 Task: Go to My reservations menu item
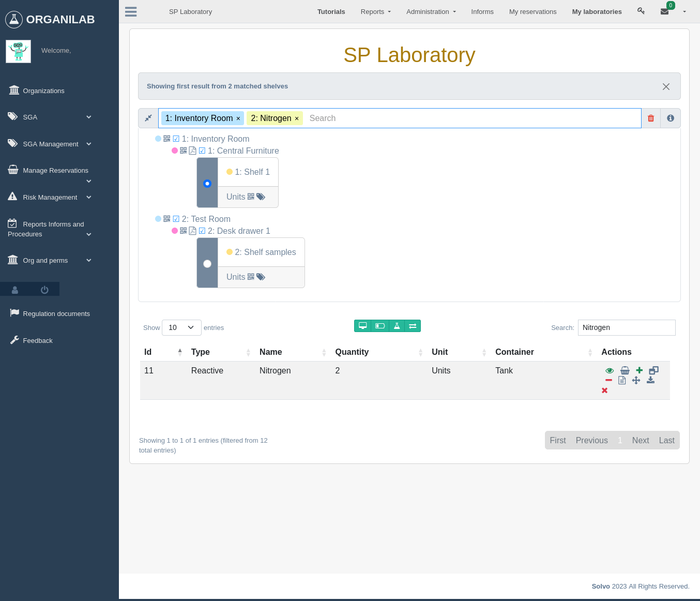point(533,11)
